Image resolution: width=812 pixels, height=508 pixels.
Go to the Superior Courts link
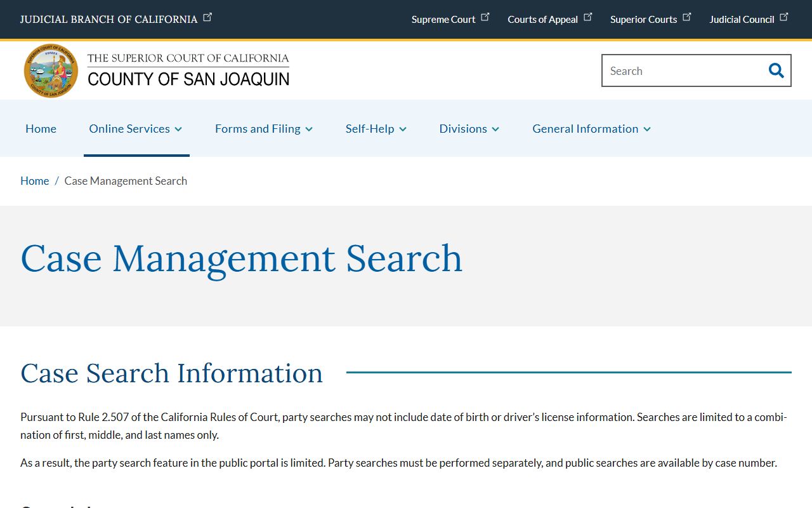tap(643, 19)
